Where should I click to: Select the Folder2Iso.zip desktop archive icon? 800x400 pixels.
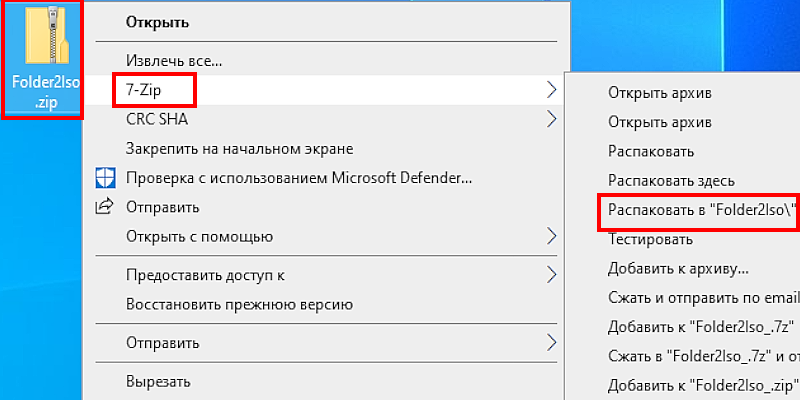(43, 59)
